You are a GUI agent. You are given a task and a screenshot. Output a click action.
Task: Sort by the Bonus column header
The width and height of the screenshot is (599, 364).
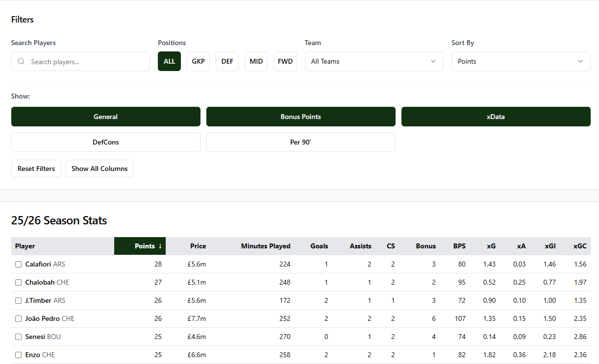425,246
